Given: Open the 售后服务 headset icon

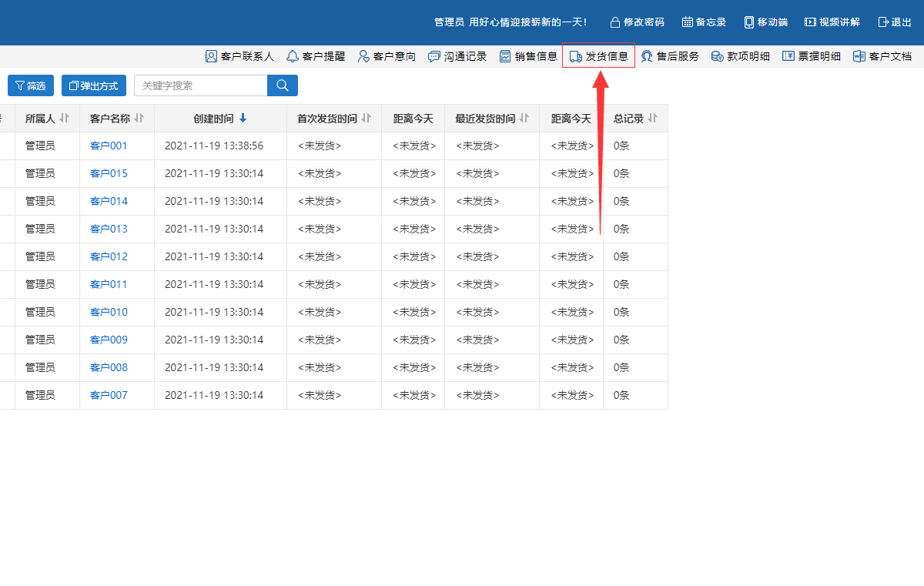Looking at the screenshot, I should 647,56.
